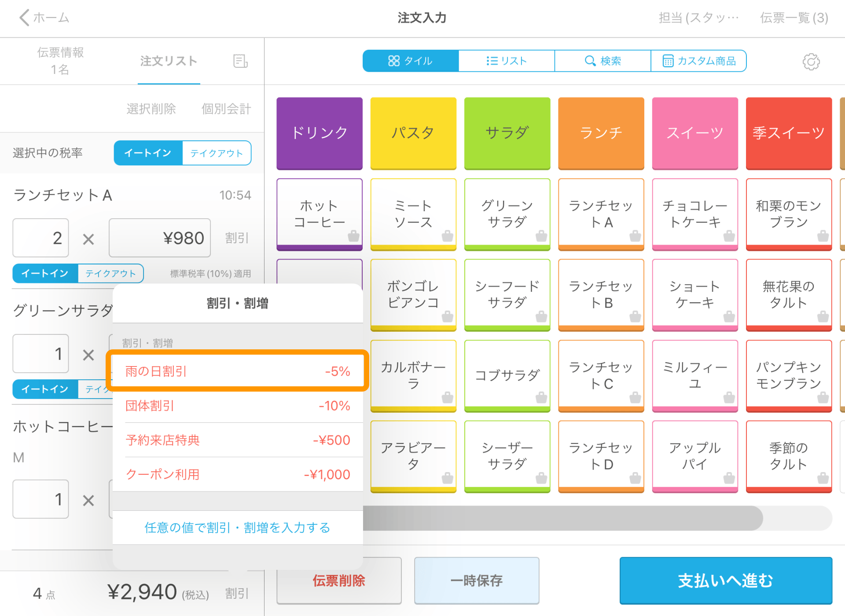This screenshot has height=616, width=845.
Task: Grab the horizontal product scrollbar
Action: point(563,518)
